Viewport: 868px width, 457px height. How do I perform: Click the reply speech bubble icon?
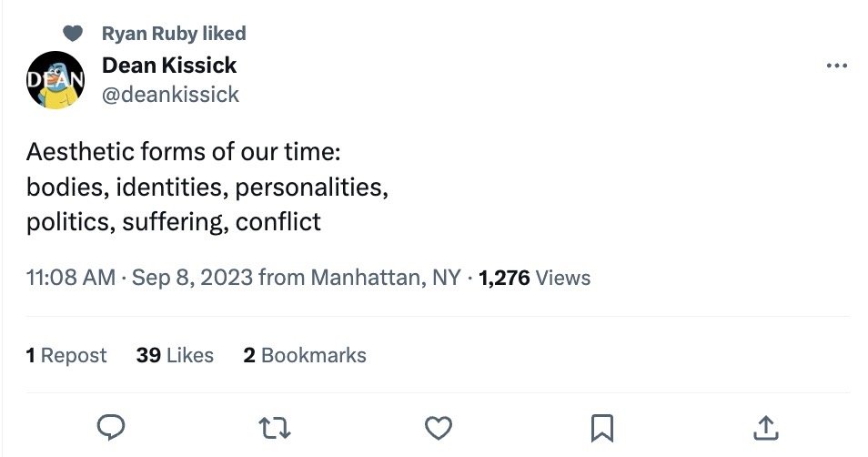tap(110, 427)
